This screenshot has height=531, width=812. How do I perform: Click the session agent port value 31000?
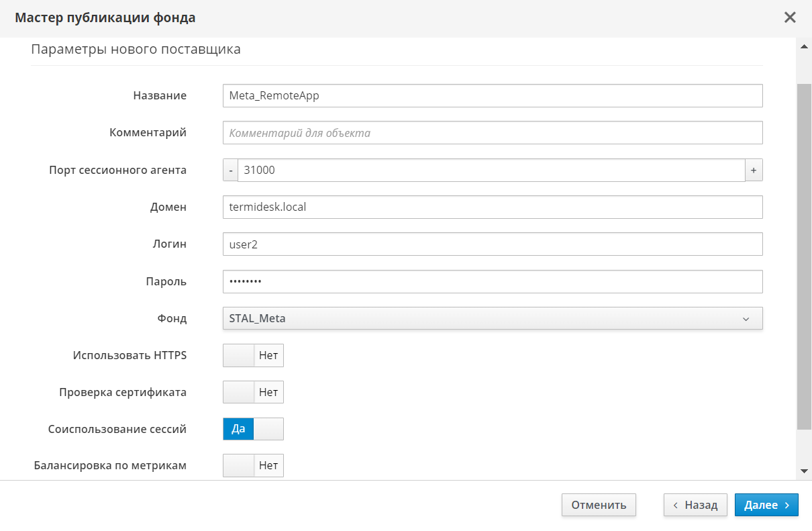coord(491,171)
